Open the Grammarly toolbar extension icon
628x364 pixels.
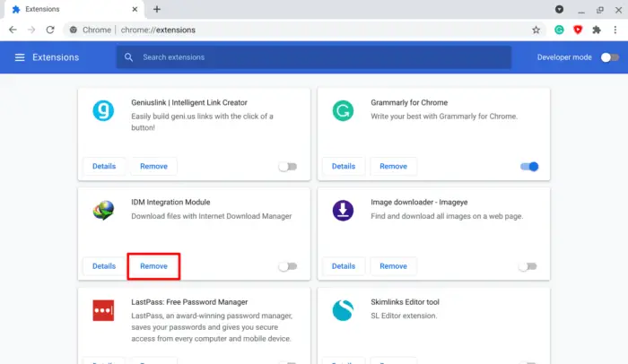(x=559, y=30)
